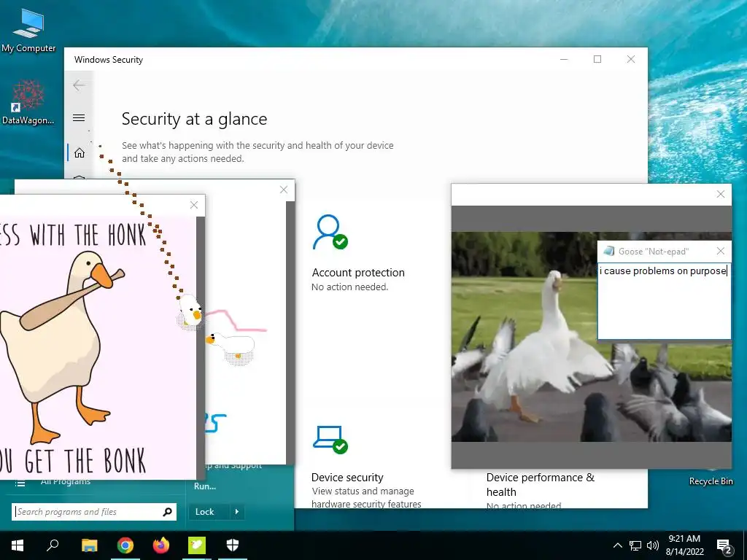The width and height of the screenshot is (747, 560).
Task: Open the Recycle Bin desktop icon
Action: pos(711,481)
